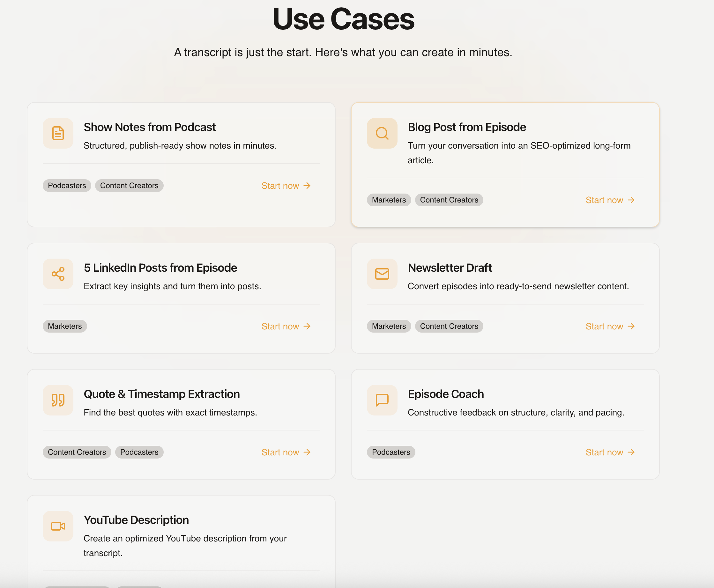Viewport: 714px width, 588px height.
Task: Start the Episode Coach use case
Action: 610,452
